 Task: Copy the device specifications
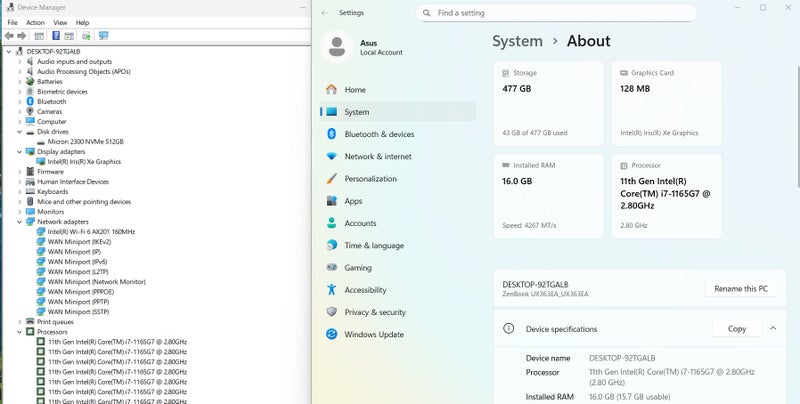[737, 328]
